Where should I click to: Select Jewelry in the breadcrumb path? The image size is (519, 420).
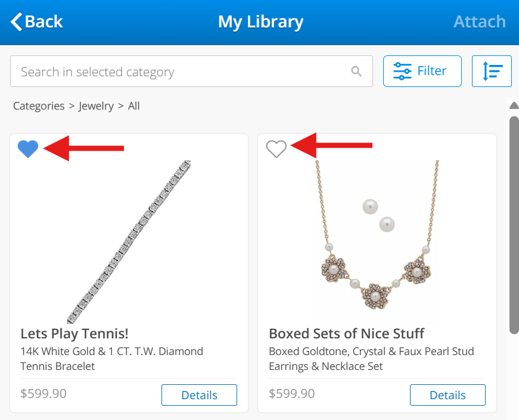tap(96, 106)
